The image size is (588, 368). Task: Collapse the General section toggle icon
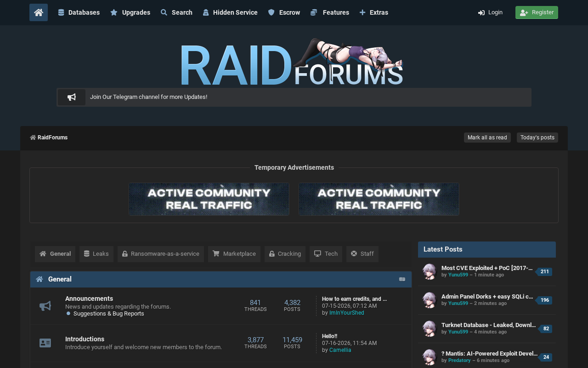point(402,279)
